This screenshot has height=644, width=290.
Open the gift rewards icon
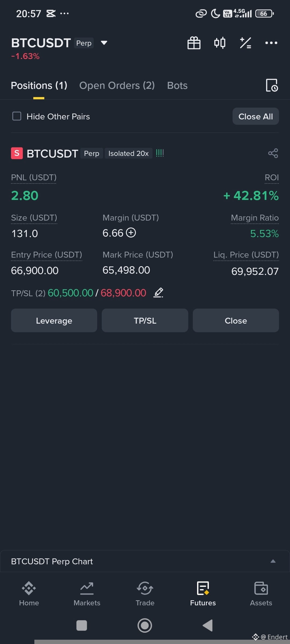click(194, 43)
